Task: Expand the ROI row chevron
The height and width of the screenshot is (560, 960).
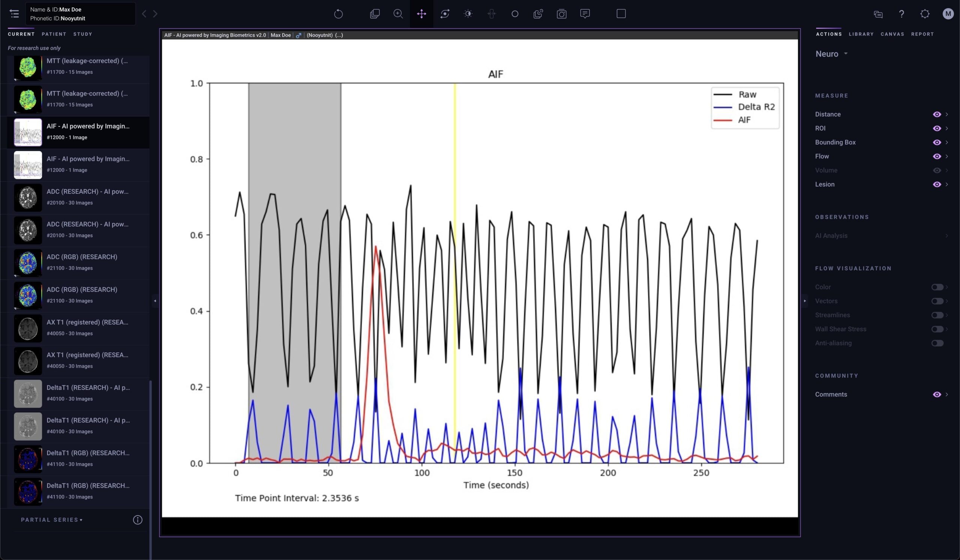Action: pos(946,128)
